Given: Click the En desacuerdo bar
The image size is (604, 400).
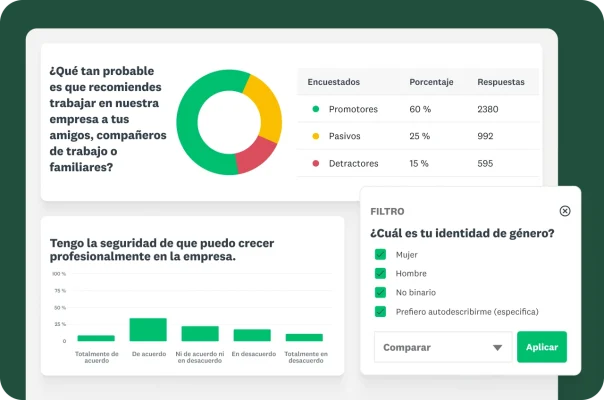Looking at the screenshot, I should 252,335.
